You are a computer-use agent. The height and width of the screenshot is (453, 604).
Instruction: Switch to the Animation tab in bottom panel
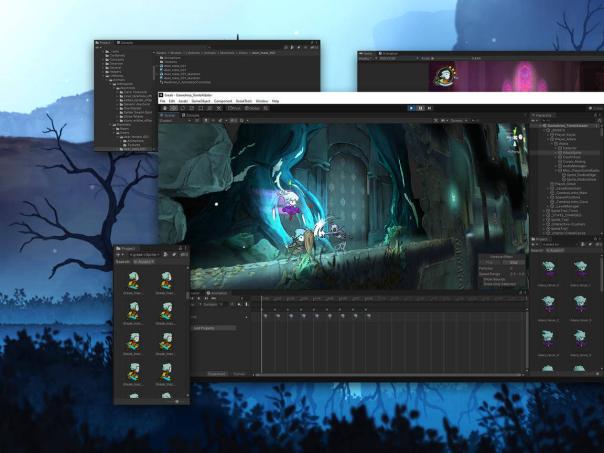click(x=217, y=293)
